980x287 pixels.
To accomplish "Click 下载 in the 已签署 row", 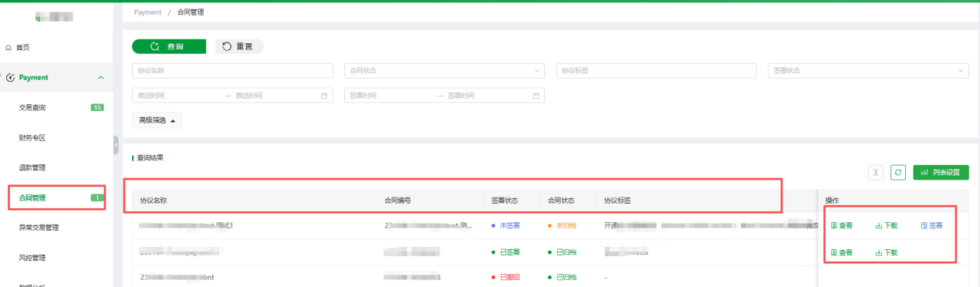I will click(x=887, y=252).
